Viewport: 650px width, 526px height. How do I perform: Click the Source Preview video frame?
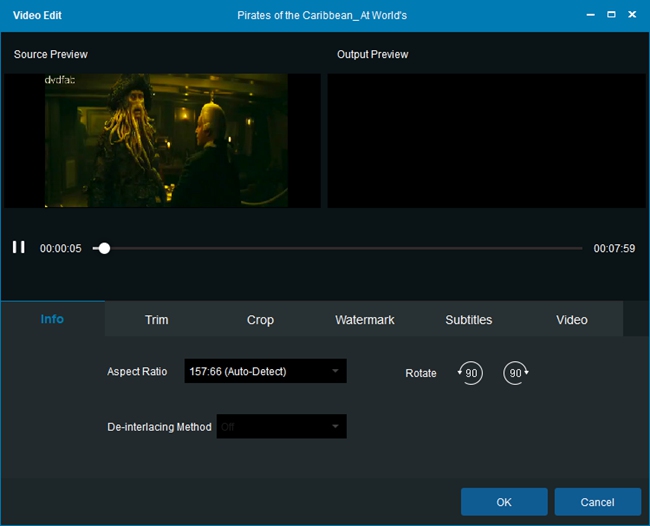pyautogui.click(x=166, y=140)
